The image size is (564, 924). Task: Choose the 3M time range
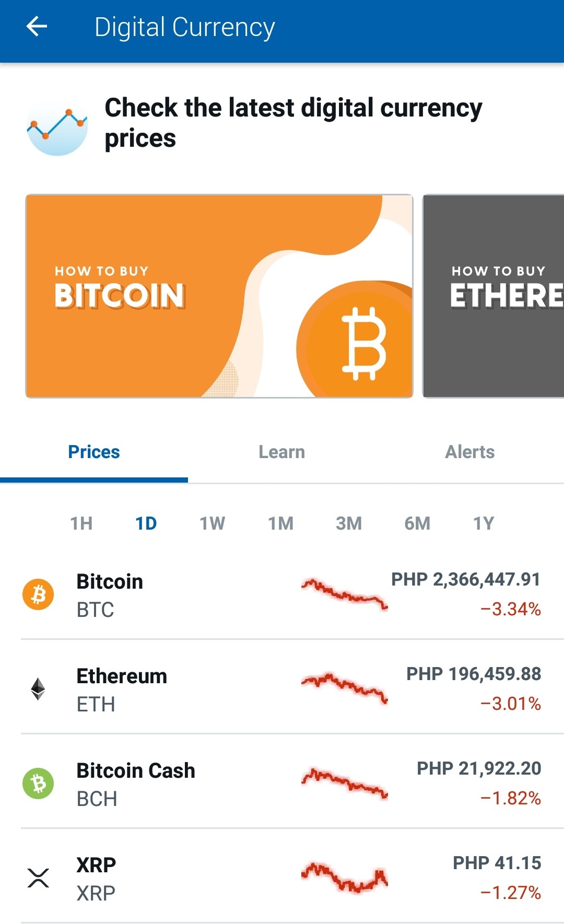349,523
